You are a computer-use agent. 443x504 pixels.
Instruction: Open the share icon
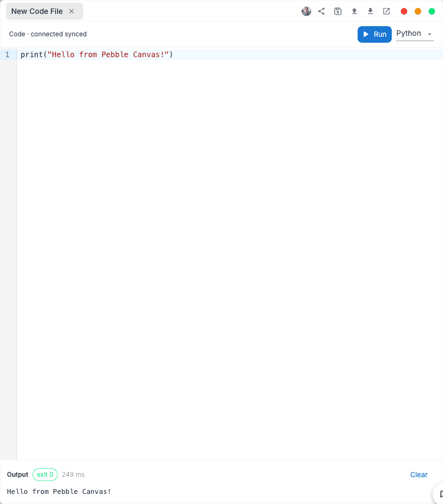tap(321, 11)
